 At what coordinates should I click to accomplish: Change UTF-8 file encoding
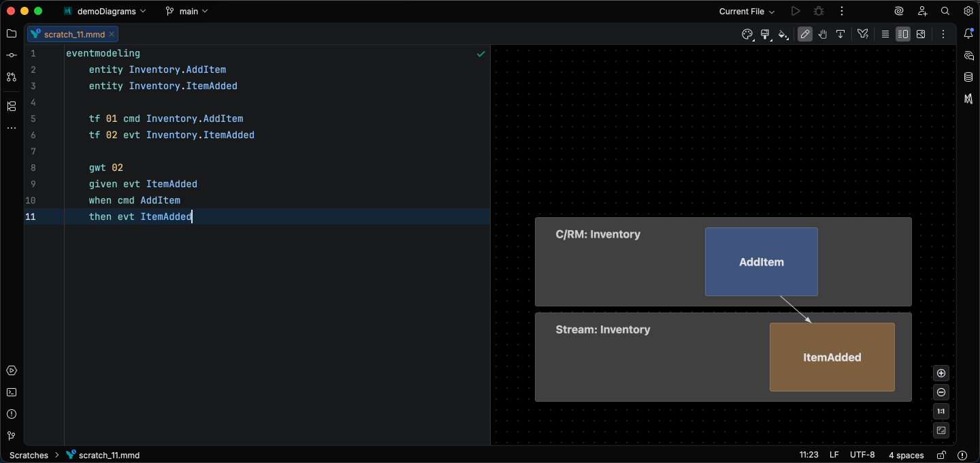click(x=862, y=455)
